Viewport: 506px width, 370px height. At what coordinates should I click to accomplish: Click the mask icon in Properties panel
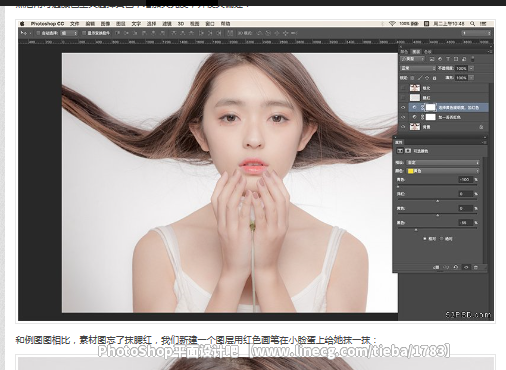408,151
